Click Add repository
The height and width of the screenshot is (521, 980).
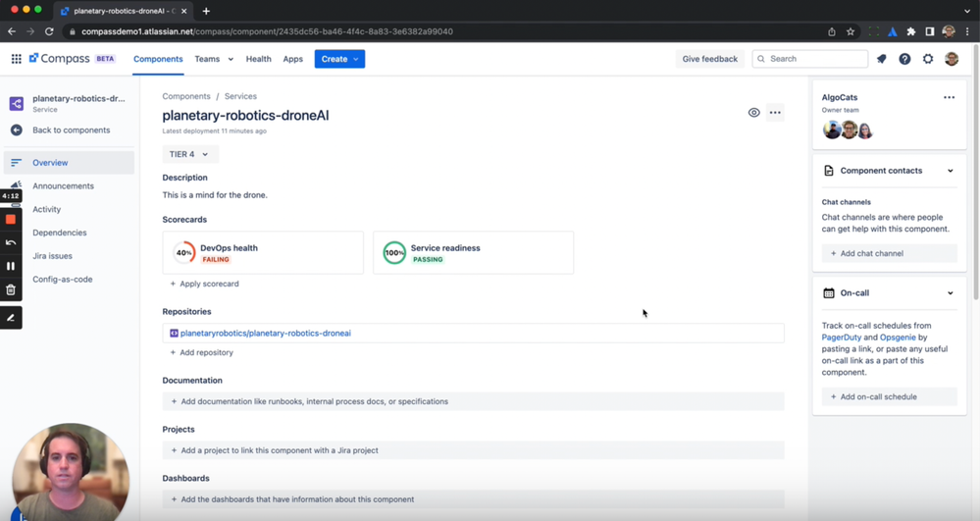201,353
